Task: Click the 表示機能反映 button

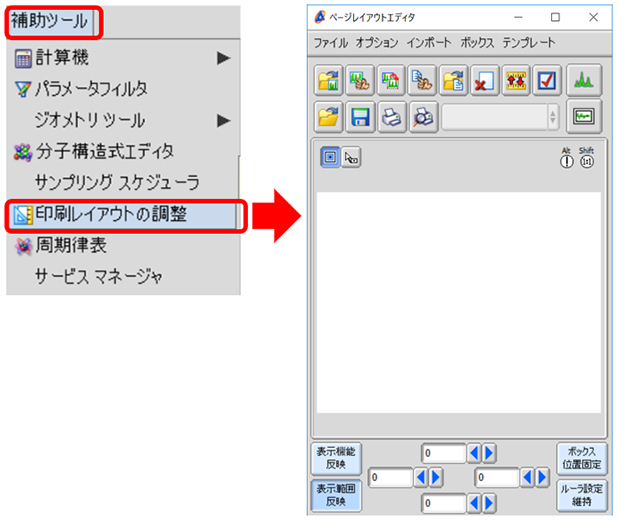Action: pyautogui.click(x=336, y=457)
